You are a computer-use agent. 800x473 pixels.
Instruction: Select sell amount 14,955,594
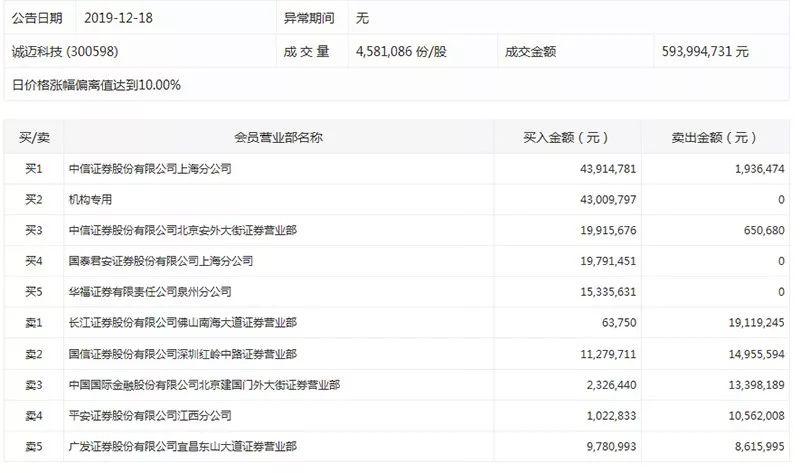click(x=757, y=354)
